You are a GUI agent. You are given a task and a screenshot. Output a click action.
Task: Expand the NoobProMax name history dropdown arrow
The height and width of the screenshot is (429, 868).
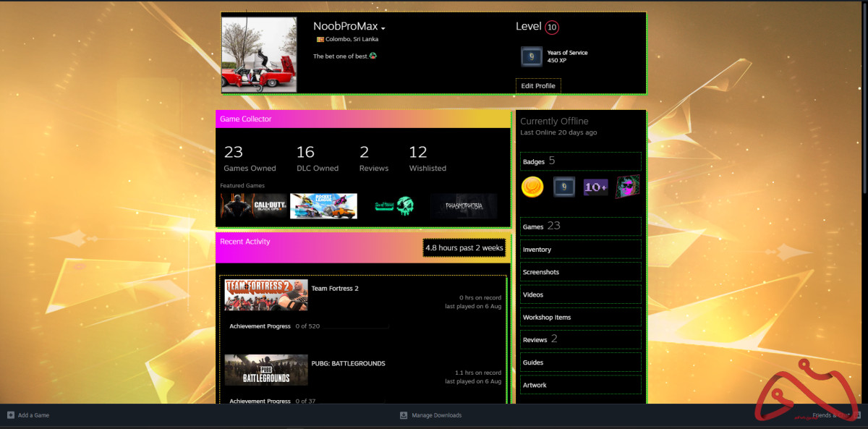[x=383, y=28]
